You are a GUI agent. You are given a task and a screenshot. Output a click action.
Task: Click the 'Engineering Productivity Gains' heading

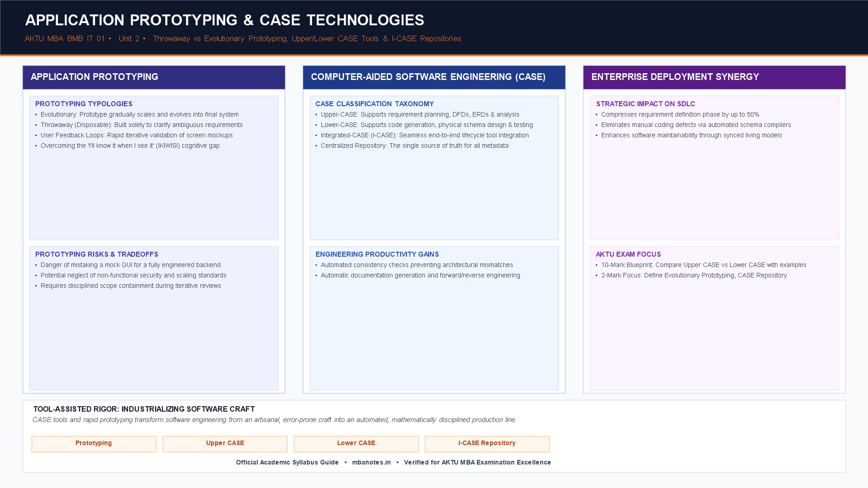(x=377, y=254)
